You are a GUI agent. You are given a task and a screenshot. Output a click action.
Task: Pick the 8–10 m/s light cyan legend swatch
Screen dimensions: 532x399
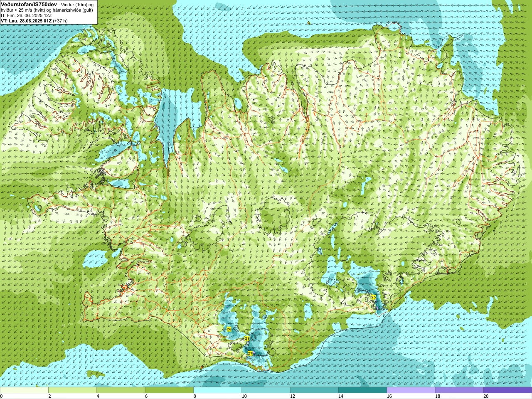pos(217,390)
